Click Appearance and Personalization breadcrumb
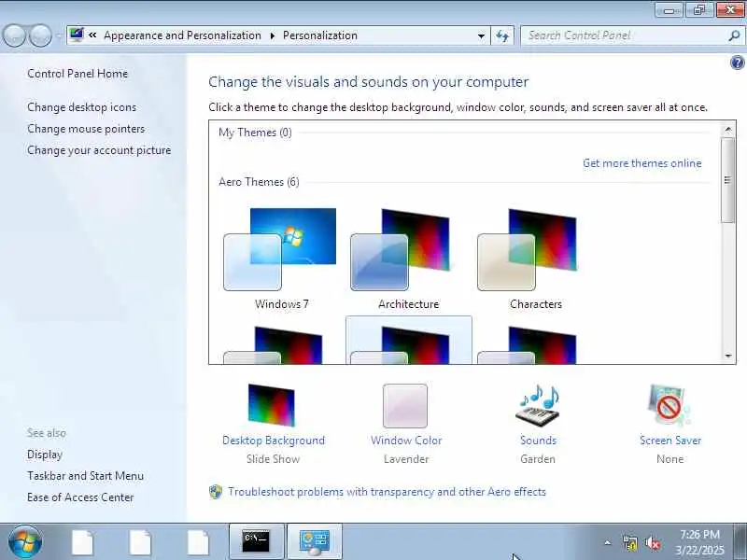The height and width of the screenshot is (560, 747). coord(182,35)
